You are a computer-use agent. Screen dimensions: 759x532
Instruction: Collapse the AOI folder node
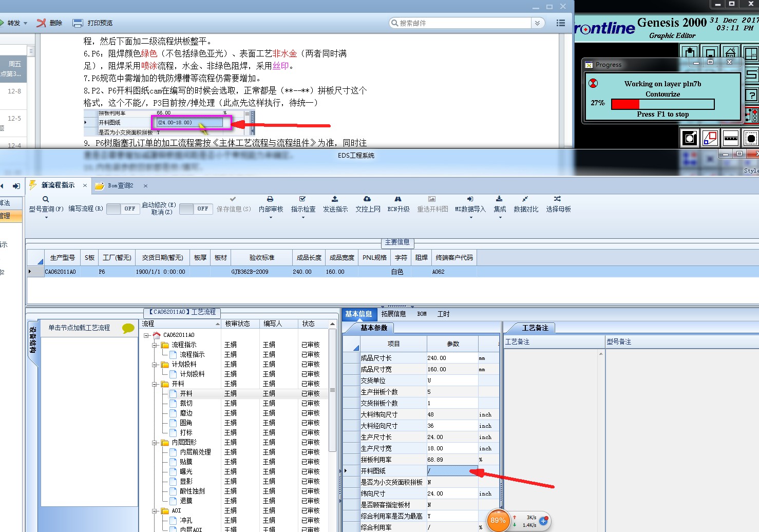click(x=155, y=511)
